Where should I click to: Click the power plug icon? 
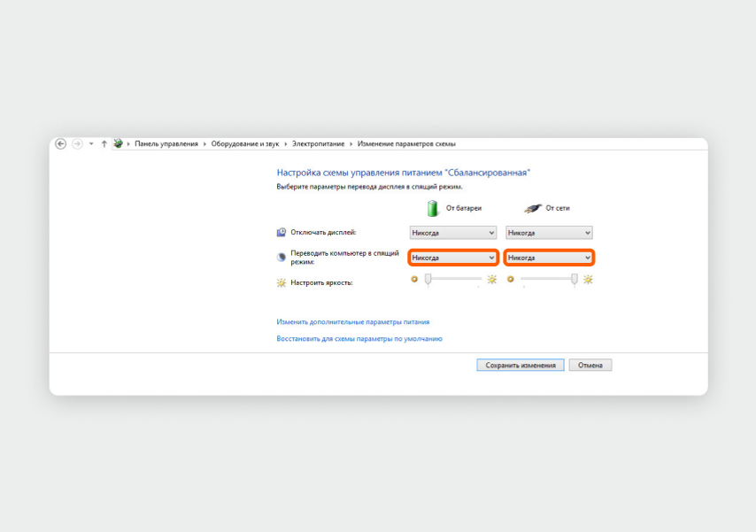pos(533,208)
